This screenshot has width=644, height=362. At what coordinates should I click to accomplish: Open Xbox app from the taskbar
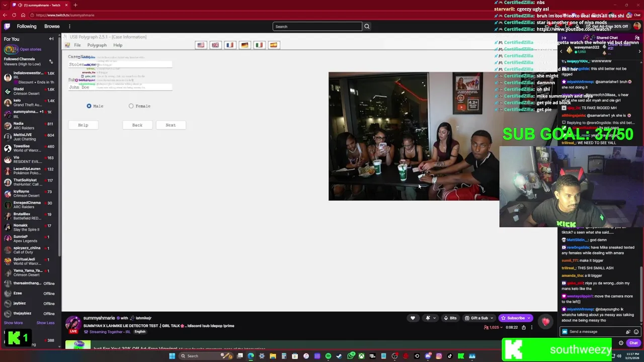click(x=361, y=356)
